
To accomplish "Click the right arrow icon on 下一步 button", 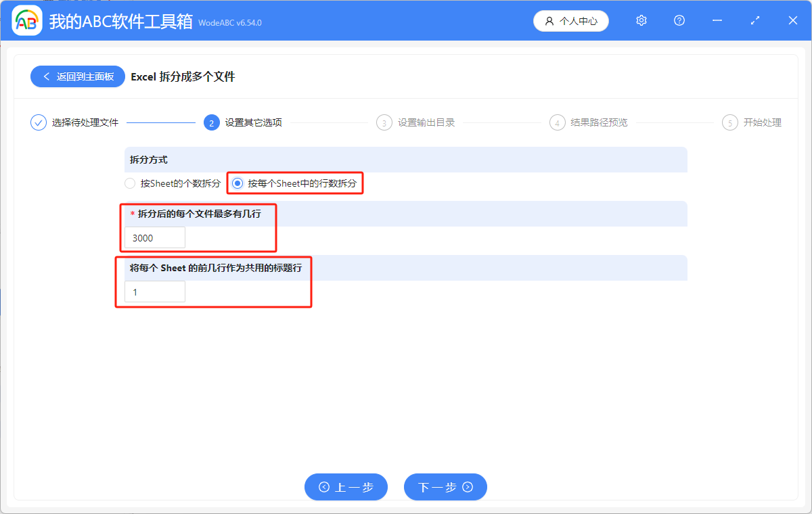I will point(466,487).
